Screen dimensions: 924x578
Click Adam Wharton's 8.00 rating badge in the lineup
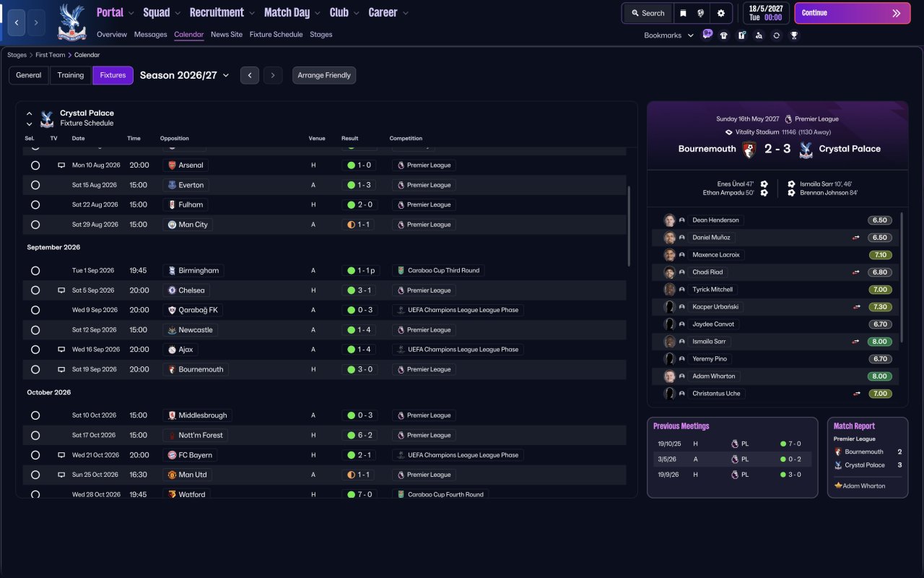880,376
